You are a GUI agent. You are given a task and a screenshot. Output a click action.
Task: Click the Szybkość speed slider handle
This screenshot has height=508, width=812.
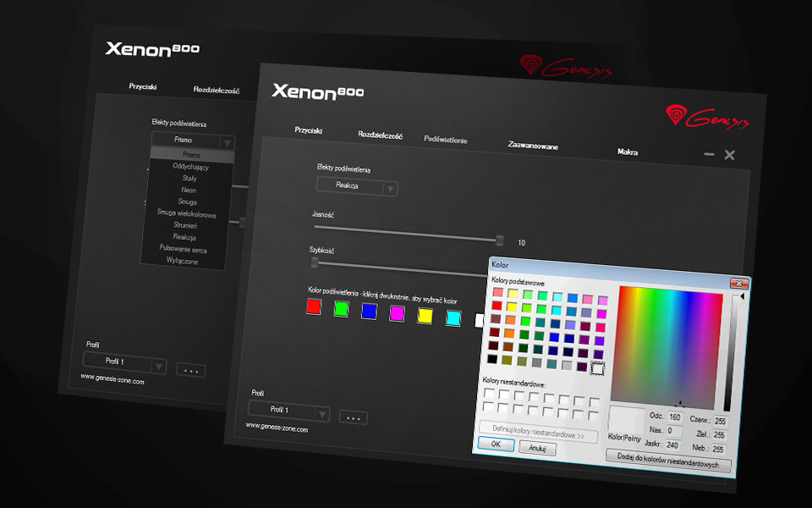(x=315, y=262)
